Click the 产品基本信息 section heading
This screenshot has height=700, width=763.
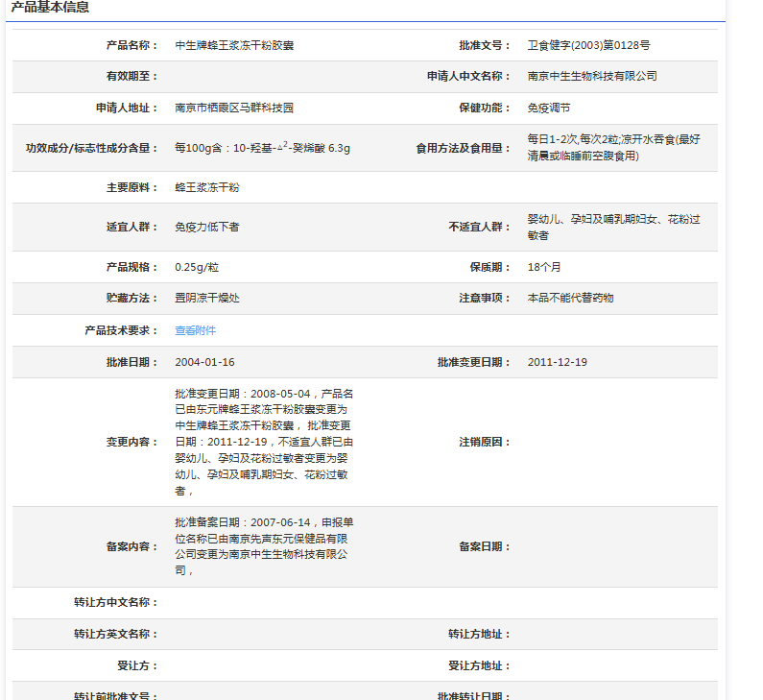coord(50,8)
